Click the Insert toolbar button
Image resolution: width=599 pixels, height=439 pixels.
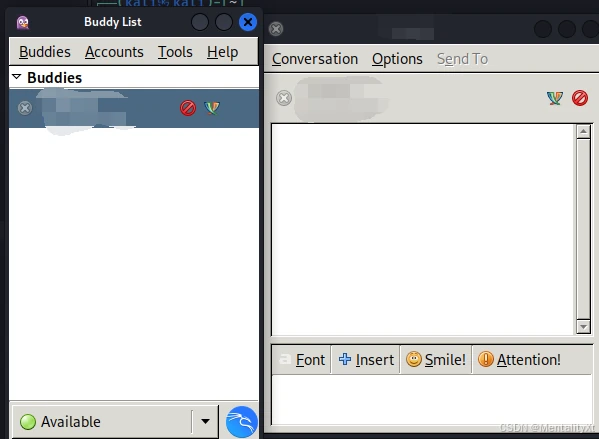(x=366, y=360)
